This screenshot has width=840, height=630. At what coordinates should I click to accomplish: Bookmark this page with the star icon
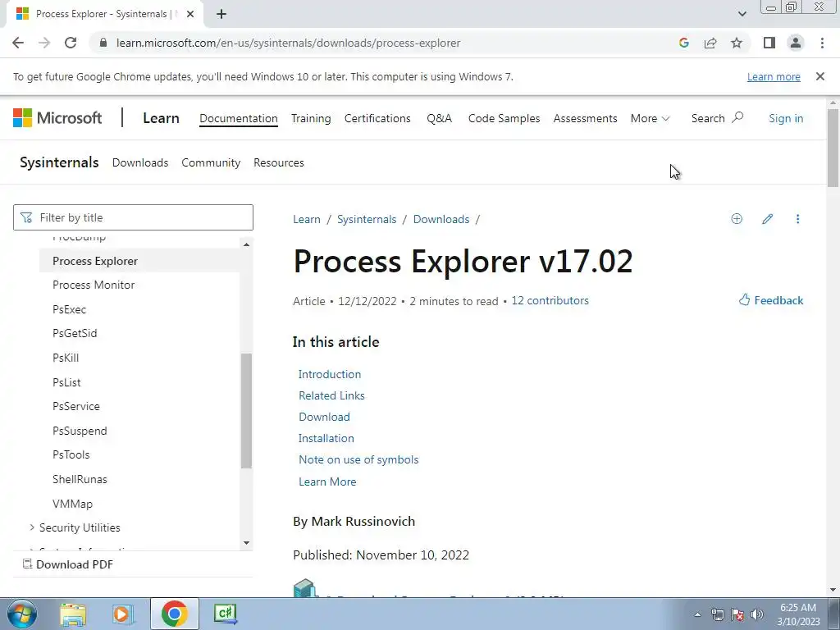click(x=737, y=43)
